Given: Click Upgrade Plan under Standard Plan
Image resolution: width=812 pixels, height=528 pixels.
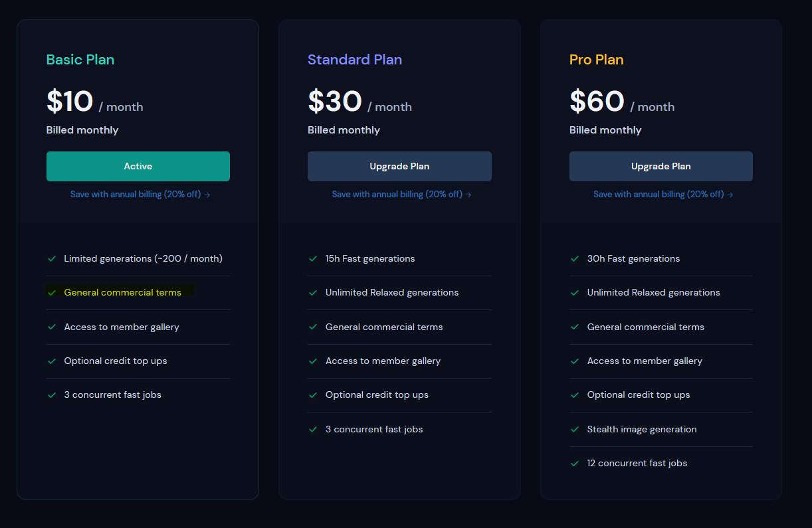Looking at the screenshot, I should point(399,166).
